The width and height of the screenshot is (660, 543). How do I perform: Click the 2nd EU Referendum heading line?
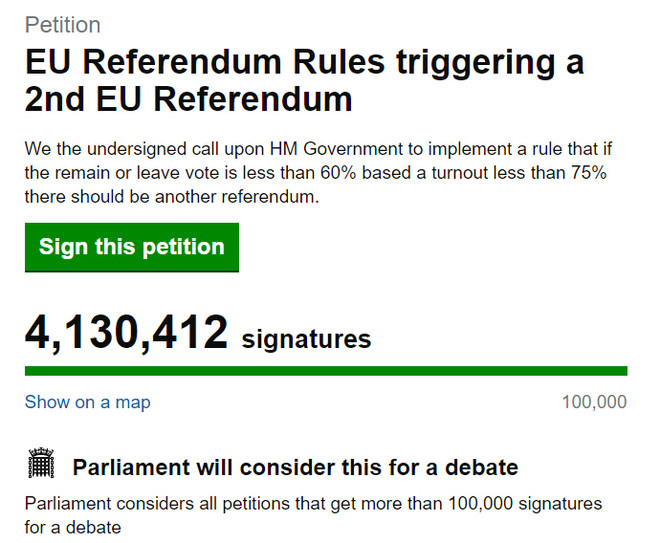[188, 99]
